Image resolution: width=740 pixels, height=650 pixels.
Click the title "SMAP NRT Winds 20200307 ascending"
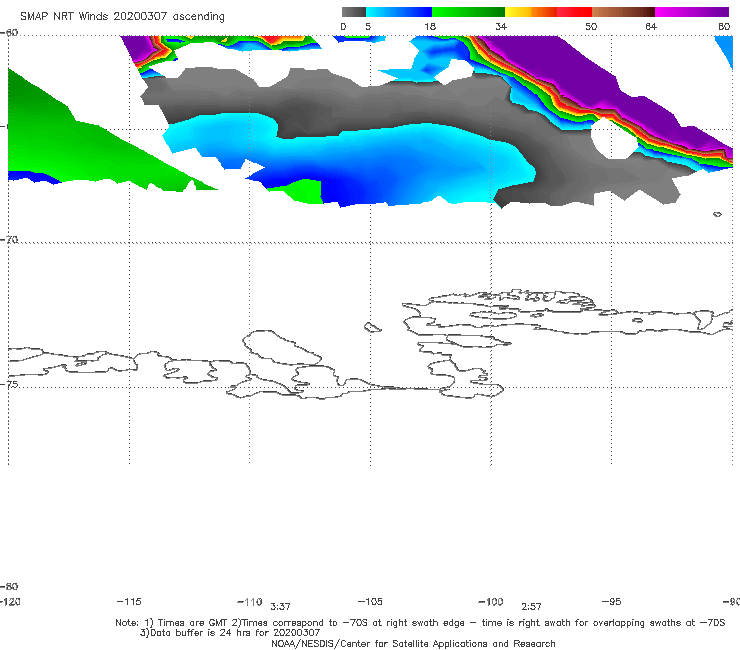(122, 16)
